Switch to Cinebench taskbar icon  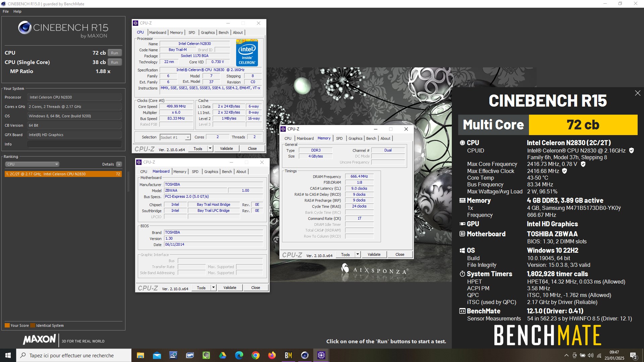(305, 355)
